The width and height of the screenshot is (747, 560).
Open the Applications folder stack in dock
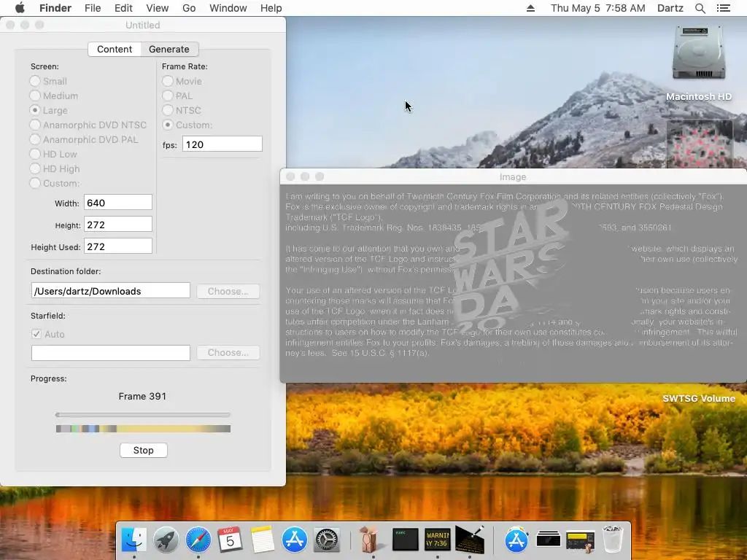coord(516,540)
